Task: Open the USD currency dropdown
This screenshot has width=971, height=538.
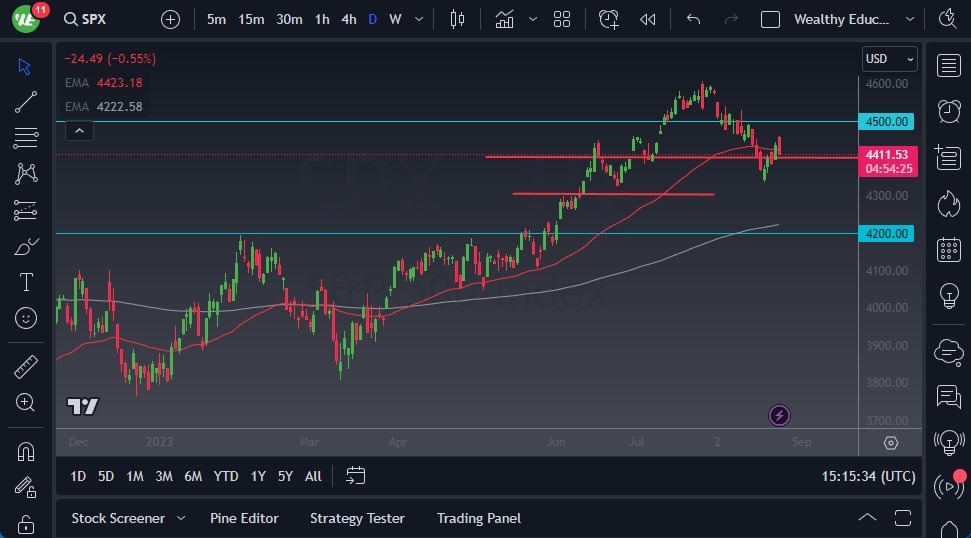Action: (x=889, y=59)
